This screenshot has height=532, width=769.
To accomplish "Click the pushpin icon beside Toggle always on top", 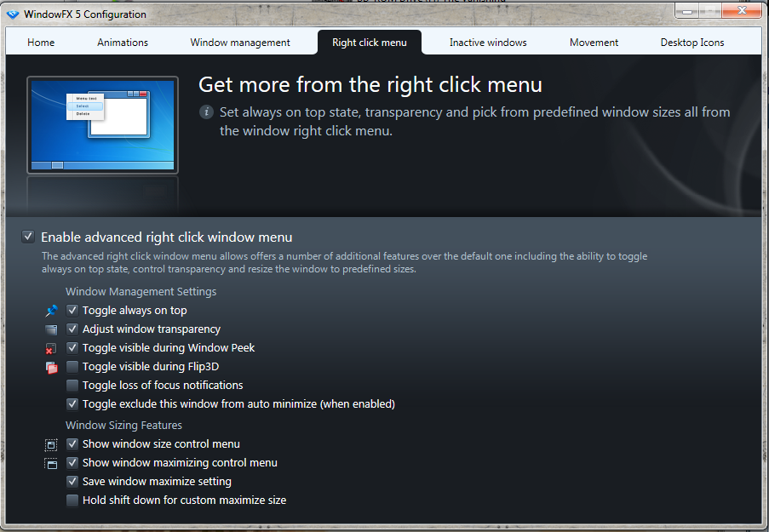I will click(x=51, y=311).
